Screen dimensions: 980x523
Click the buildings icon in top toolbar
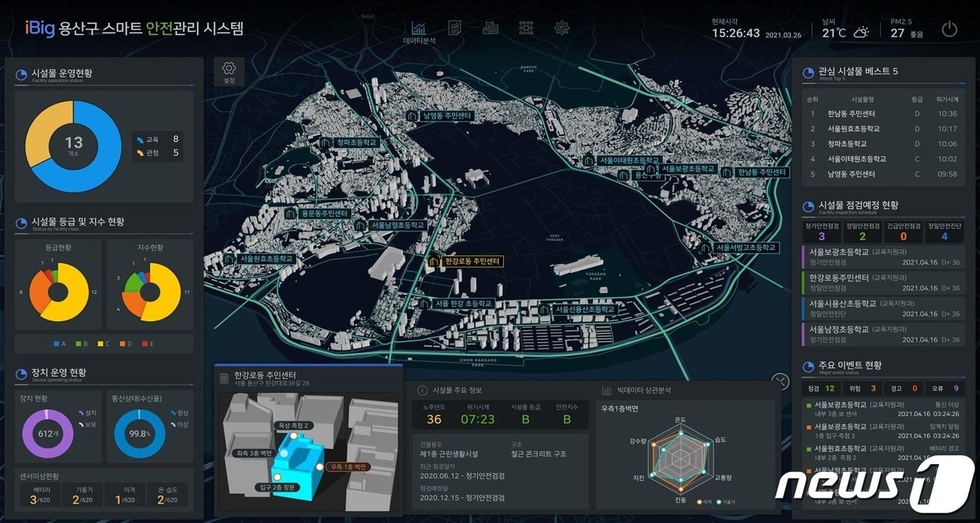[x=491, y=28]
